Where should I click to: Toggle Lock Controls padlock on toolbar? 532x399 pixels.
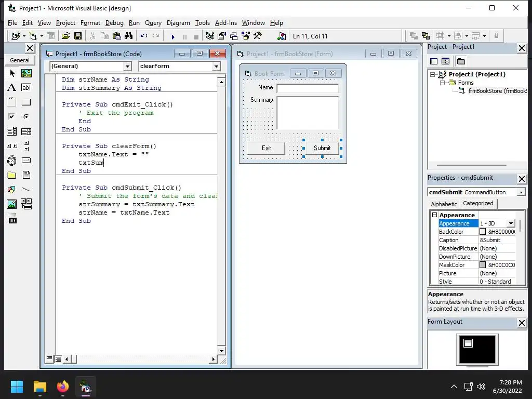496,36
